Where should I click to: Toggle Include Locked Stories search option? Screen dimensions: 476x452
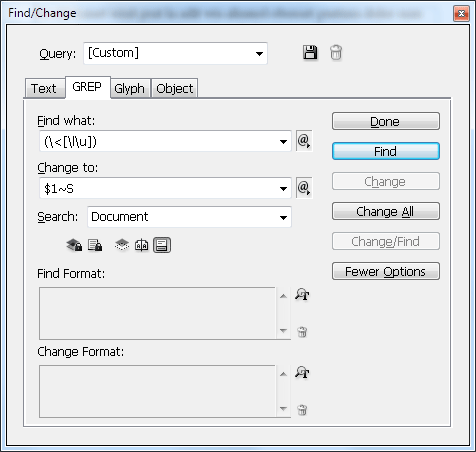coord(95,245)
